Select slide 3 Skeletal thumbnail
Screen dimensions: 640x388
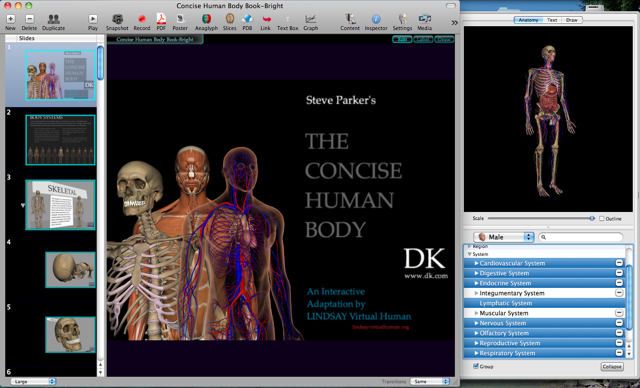tap(60, 205)
